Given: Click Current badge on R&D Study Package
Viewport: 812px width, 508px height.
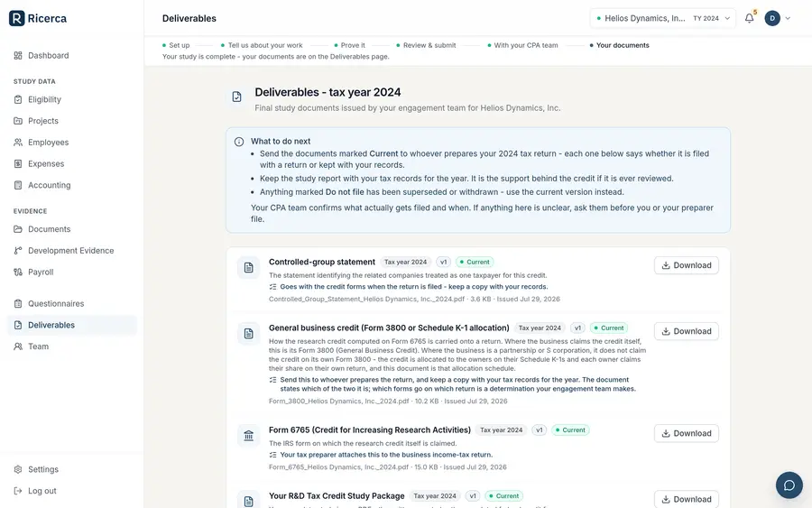Looking at the screenshot, I should click(503, 495).
